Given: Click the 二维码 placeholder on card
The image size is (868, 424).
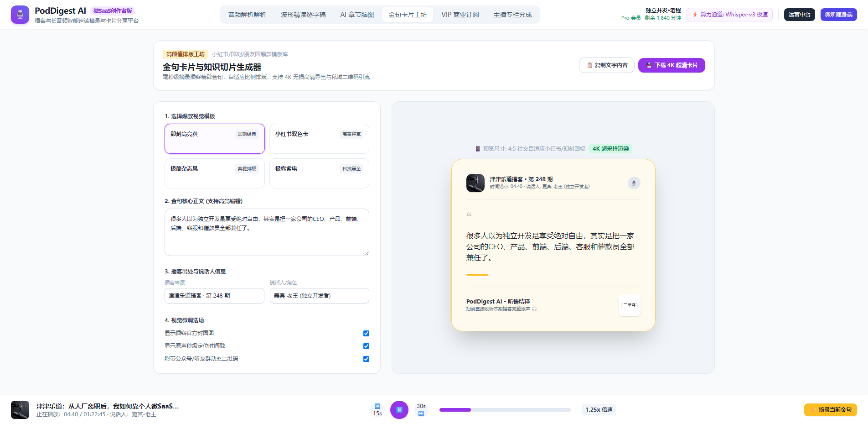Looking at the screenshot, I should tap(630, 305).
